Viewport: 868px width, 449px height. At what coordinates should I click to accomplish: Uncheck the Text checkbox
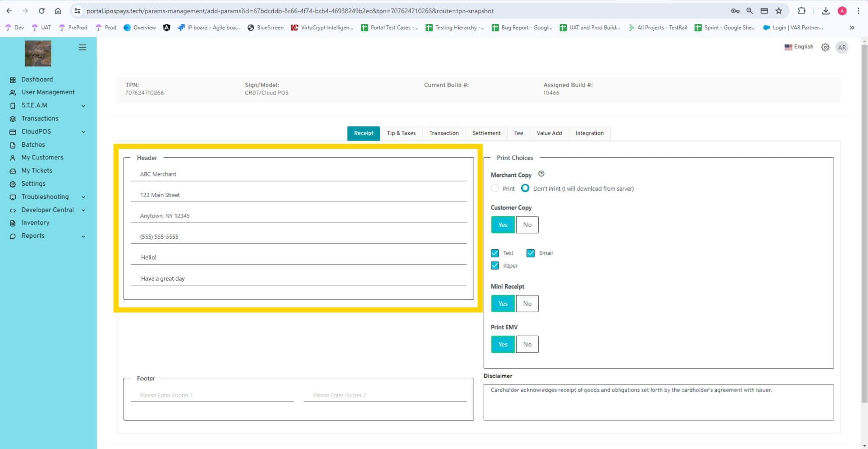click(495, 253)
